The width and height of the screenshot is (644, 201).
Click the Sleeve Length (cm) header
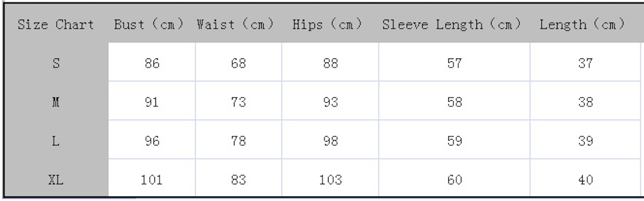tap(452, 24)
